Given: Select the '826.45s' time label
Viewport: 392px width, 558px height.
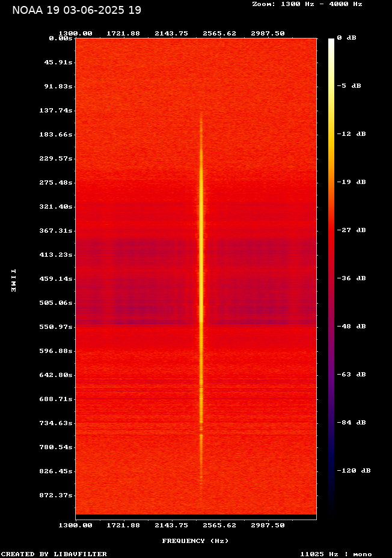Looking at the screenshot, I should (56, 471).
